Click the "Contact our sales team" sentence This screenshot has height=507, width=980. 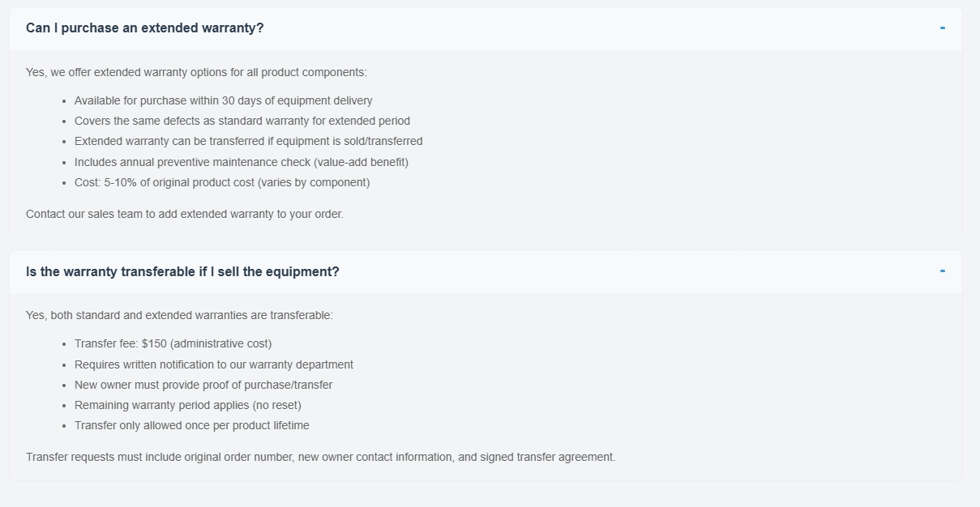(184, 215)
